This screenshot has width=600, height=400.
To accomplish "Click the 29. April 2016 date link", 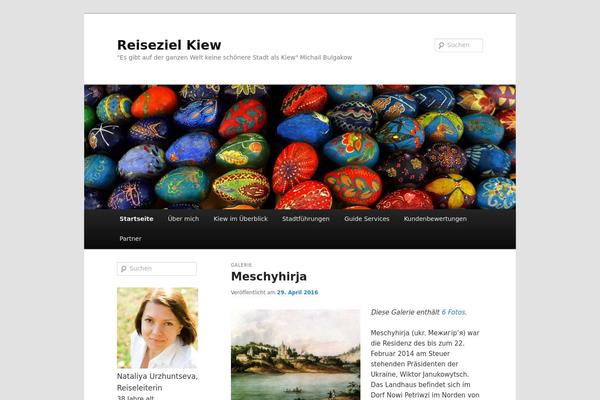I will coord(297,292).
